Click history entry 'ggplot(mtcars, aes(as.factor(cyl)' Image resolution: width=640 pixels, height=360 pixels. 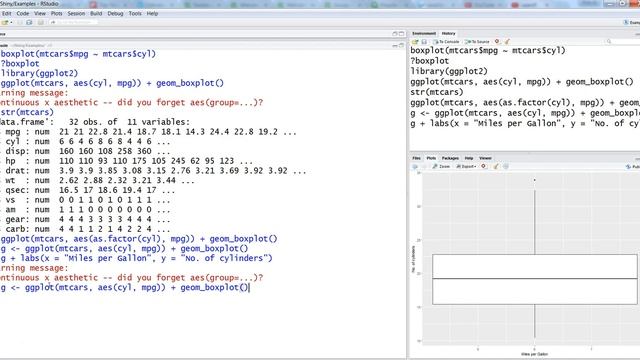pos(525,102)
